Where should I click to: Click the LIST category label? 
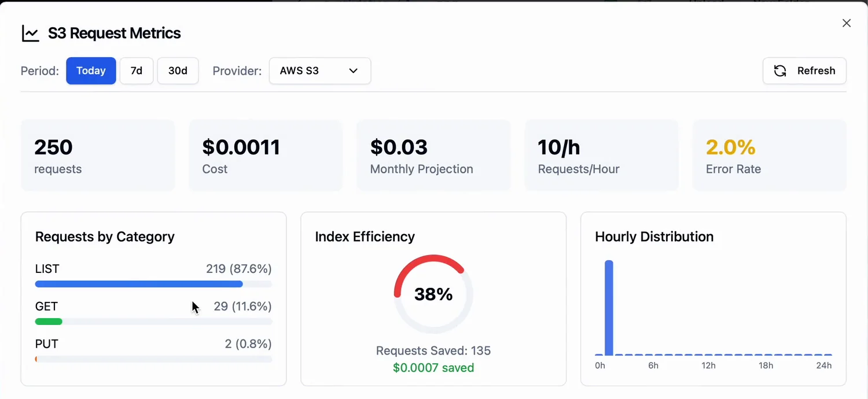(x=47, y=268)
